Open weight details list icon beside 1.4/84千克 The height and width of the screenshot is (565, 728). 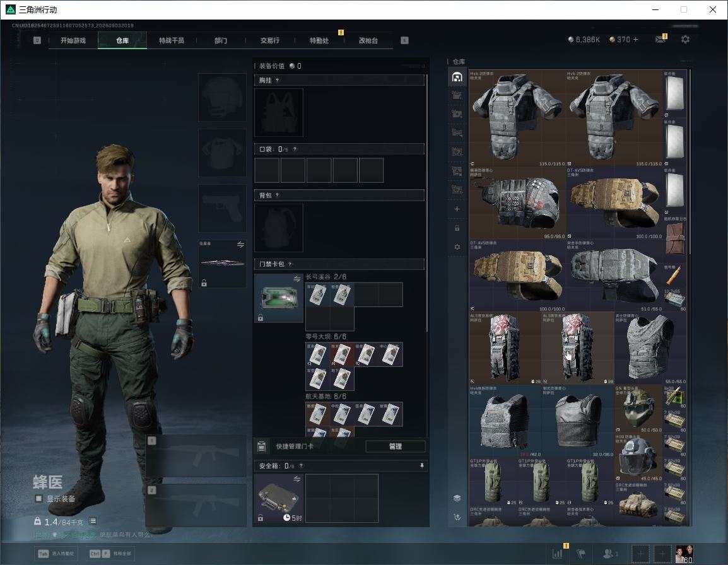click(92, 521)
